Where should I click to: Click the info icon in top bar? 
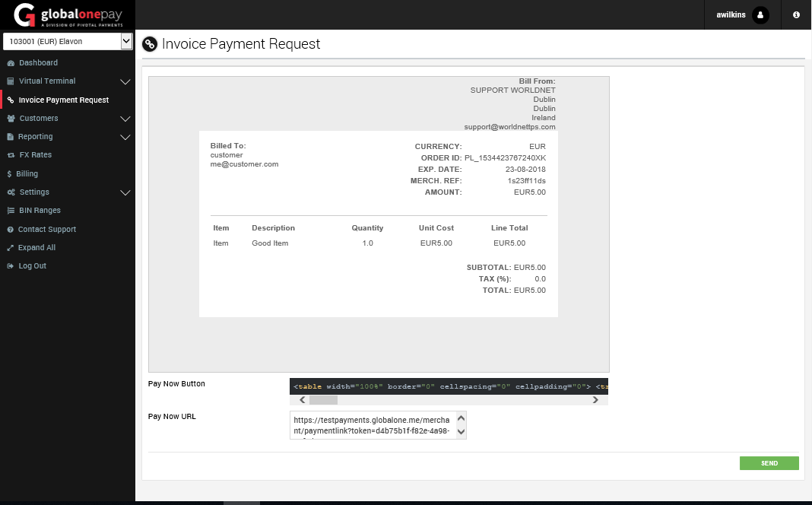[x=796, y=15]
